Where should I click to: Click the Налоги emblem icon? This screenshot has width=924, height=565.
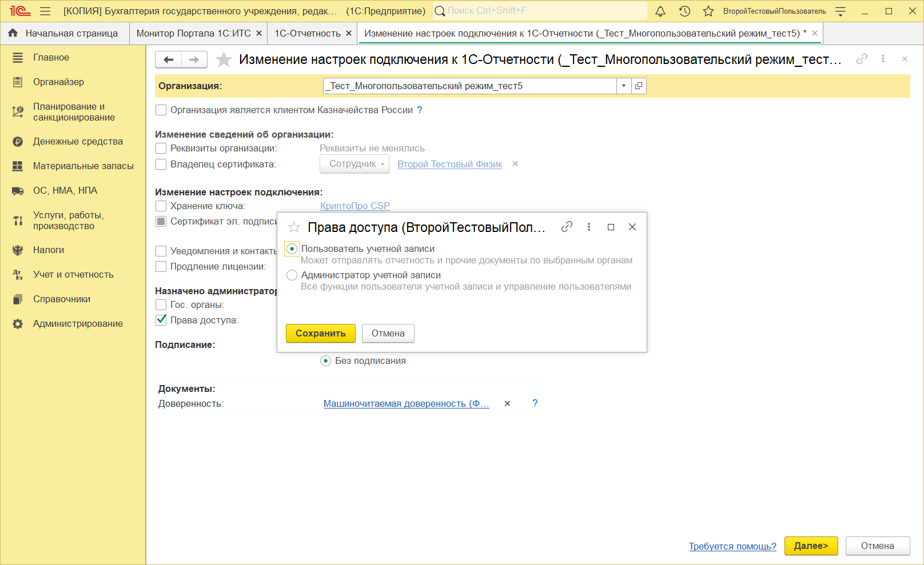[18, 250]
